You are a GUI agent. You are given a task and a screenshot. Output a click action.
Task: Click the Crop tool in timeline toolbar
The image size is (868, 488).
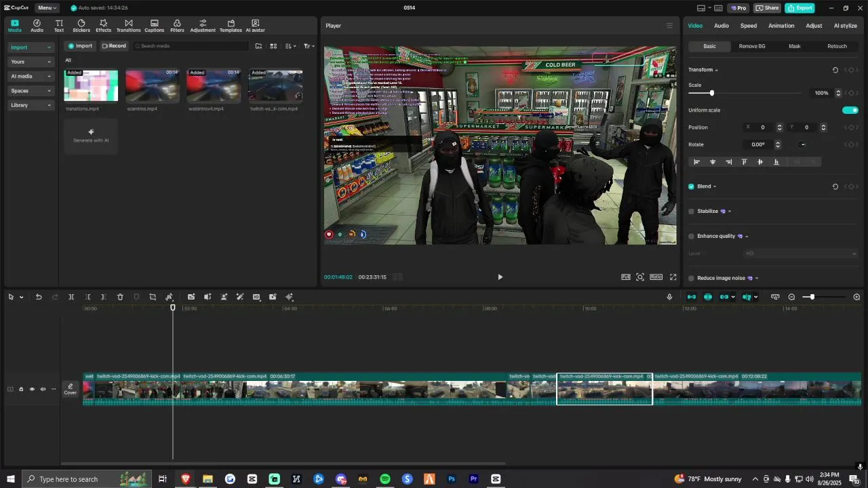pos(153,297)
